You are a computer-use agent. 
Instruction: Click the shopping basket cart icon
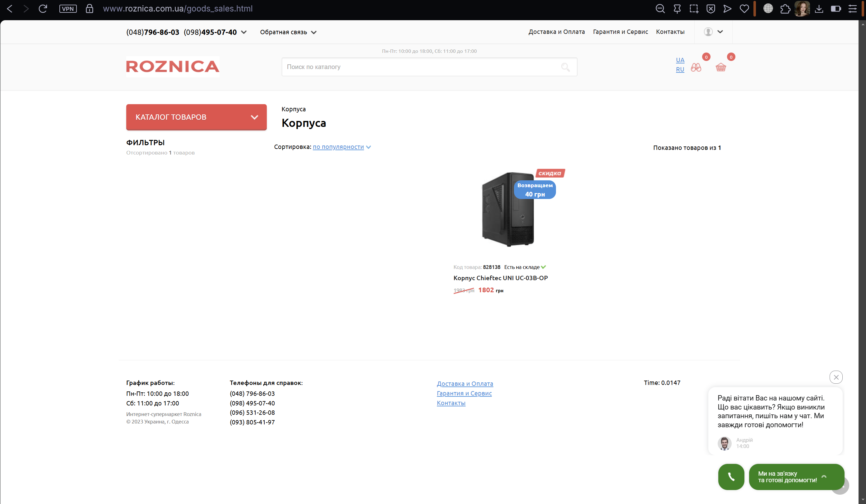coord(721,67)
